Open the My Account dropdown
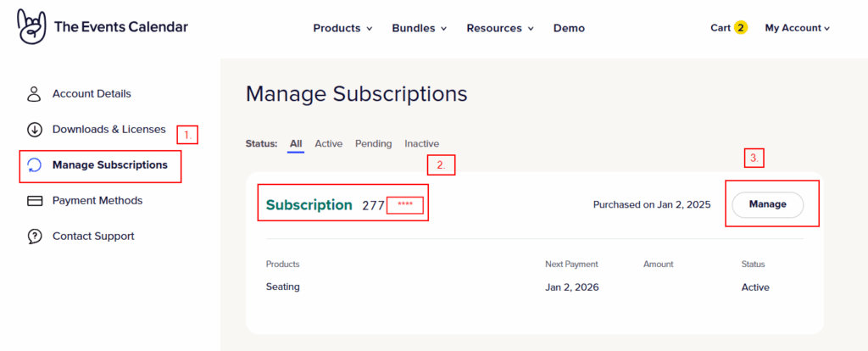The image size is (868, 351). click(x=797, y=28)
